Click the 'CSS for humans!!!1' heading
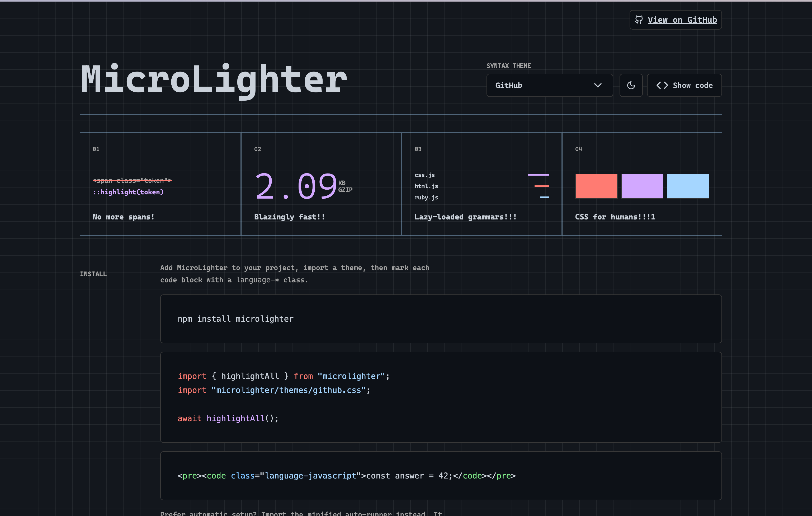This screenshot has width=812, height=516. coord(615,217)
